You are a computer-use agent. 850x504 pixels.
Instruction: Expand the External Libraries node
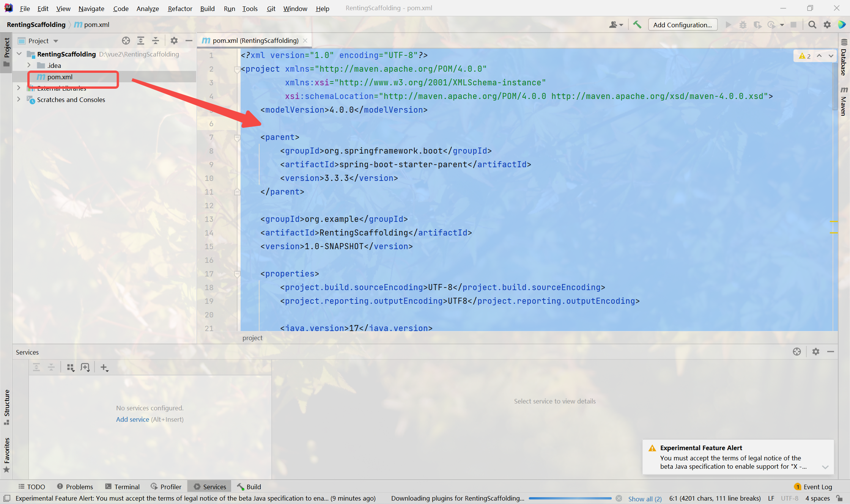tap(19, 88)
